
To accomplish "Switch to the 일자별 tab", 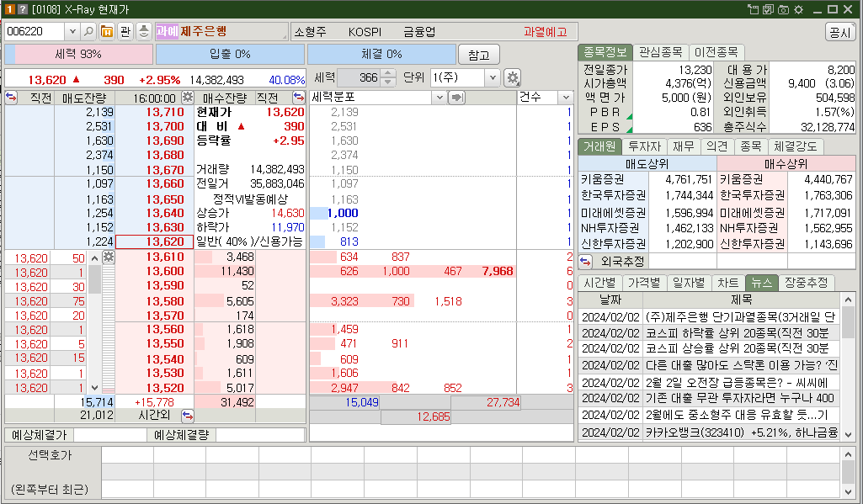I will [689, 283].
